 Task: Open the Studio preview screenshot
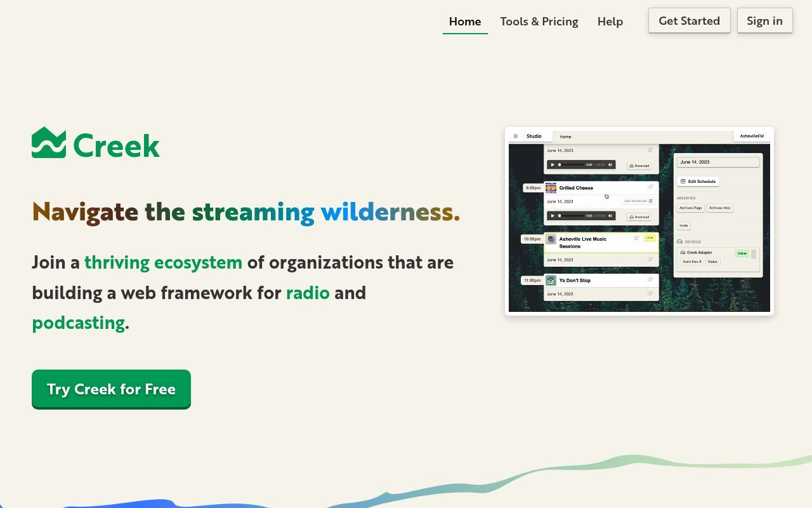click(639, 221)
